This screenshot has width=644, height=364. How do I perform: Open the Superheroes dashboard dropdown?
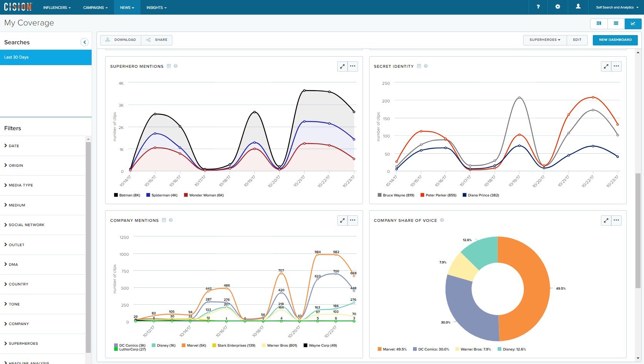click(x=545, y=40)
